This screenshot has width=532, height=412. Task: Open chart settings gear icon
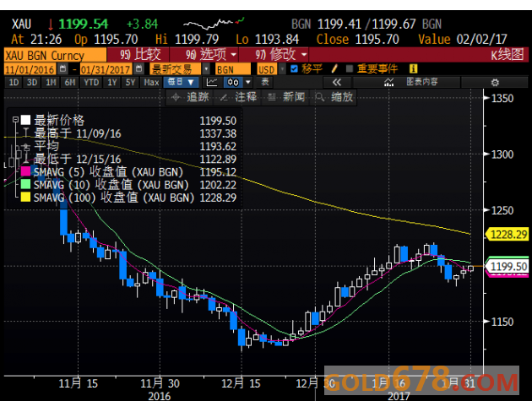(x=495, y=82)
